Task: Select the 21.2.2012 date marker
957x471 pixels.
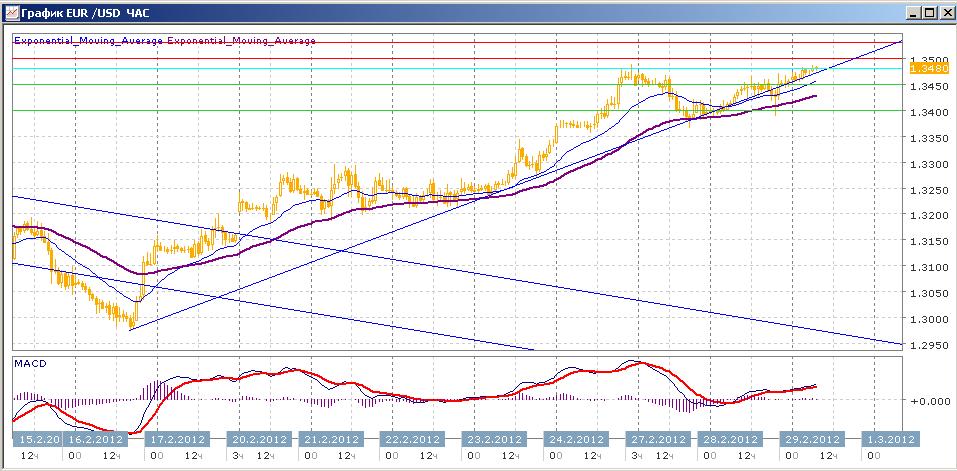Action: tap(331, 439)
